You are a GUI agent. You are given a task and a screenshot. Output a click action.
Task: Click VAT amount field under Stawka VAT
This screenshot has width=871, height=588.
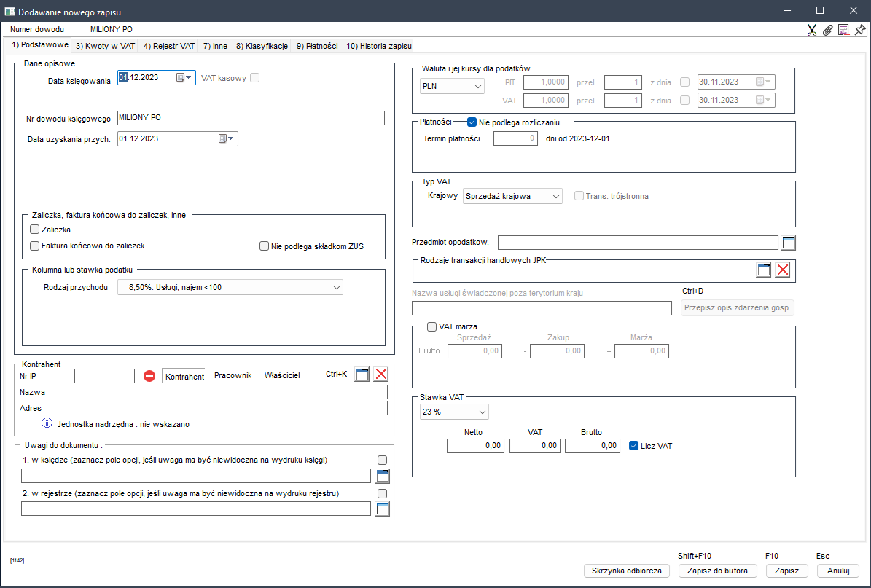point(534,446)
